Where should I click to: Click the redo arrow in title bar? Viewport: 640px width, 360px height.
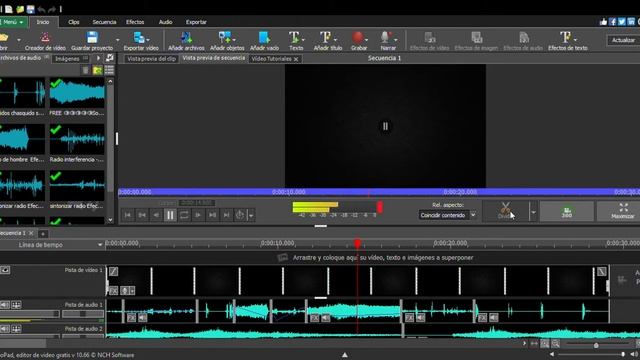[52, 9]
